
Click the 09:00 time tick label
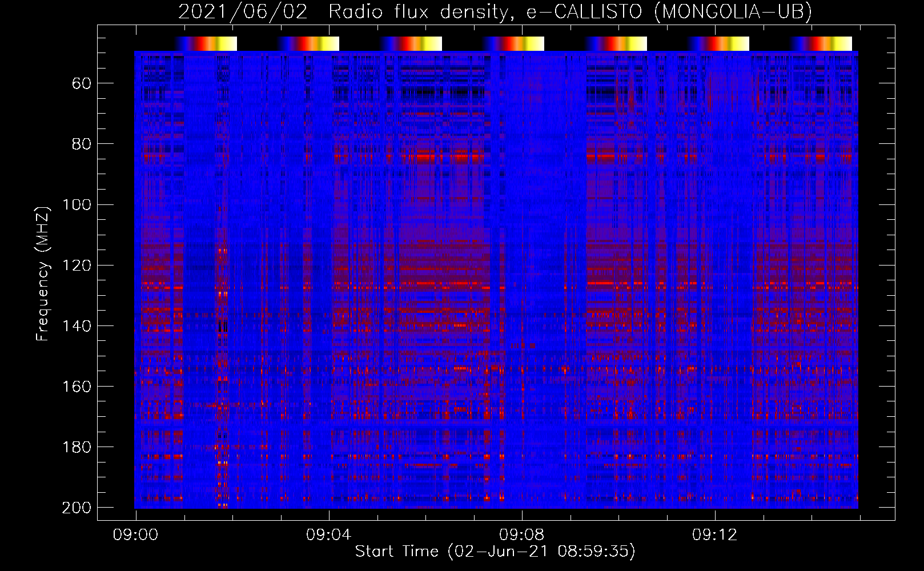135,535
